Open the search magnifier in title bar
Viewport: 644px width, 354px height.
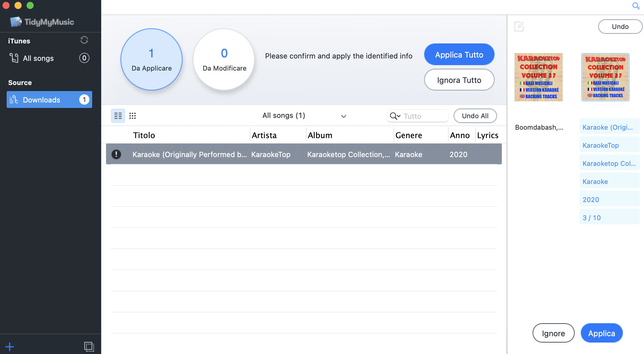(x=636, y=6)
